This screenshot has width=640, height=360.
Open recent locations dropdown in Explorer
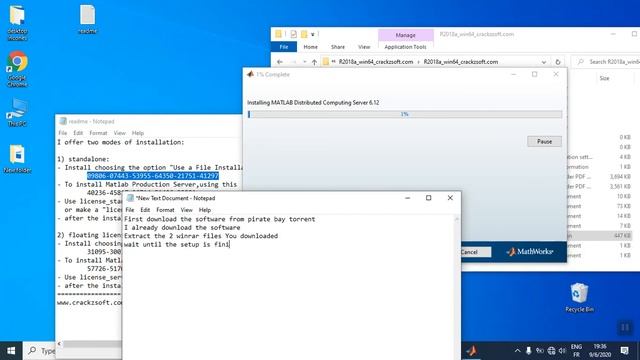[x=304, y=62]
